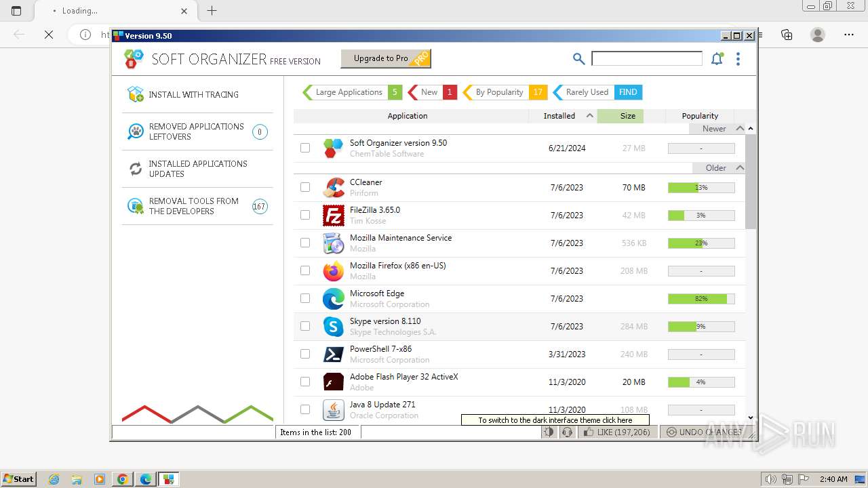Click the CCleaner installed date 7/6/2023

pyautogui.click(x=567, y=188)
